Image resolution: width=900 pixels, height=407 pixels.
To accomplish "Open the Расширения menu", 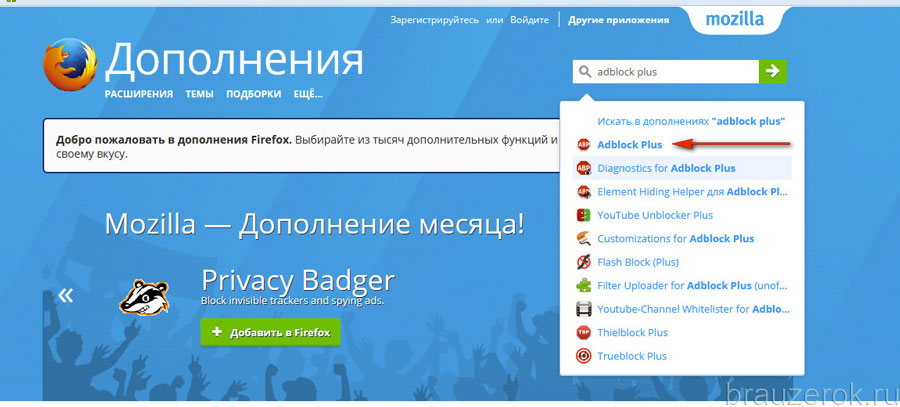I will point(138,94).
